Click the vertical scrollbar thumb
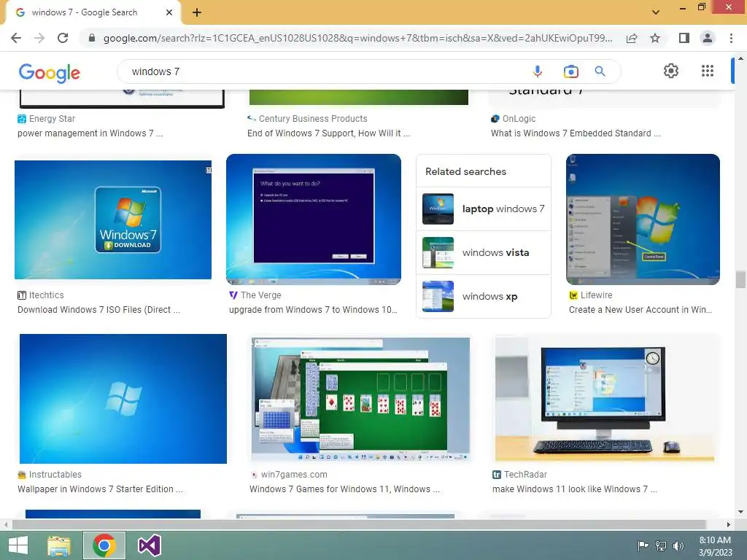 click(740, 279)
